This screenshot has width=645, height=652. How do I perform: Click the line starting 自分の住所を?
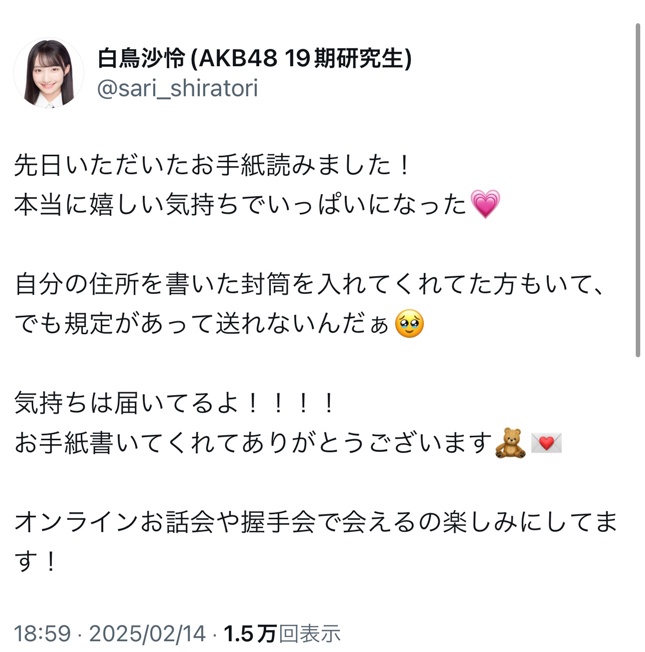pos(308,284)
